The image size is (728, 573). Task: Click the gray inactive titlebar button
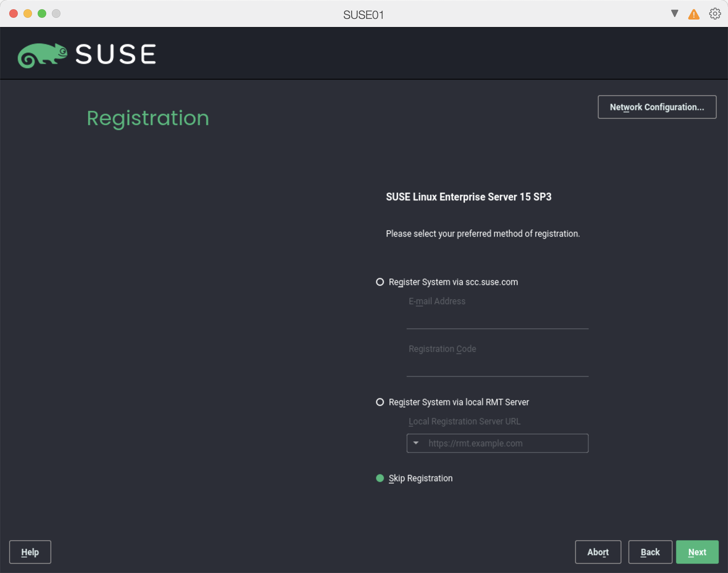(x=56, y=14)
